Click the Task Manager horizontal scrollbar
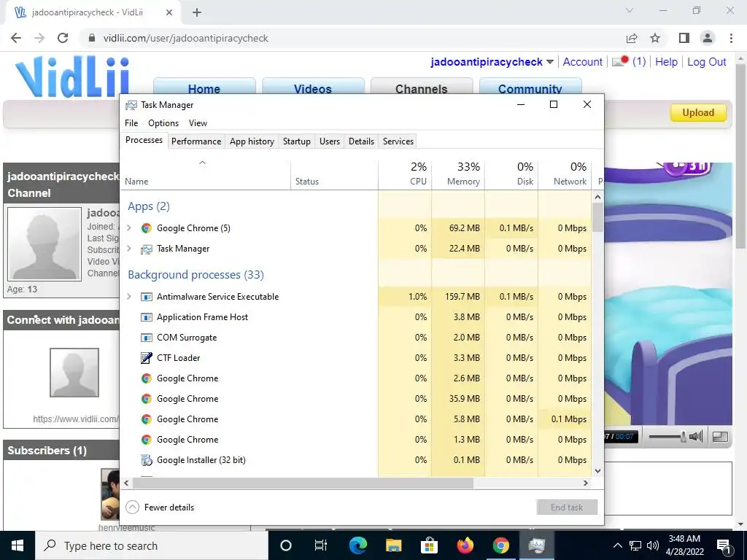The width and height of the screenshot is (747, 560). (x=303, y=483)
